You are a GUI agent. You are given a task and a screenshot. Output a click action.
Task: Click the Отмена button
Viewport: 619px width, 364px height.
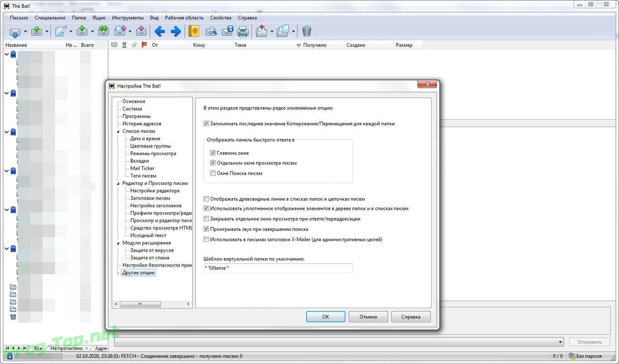coord(368,317)
